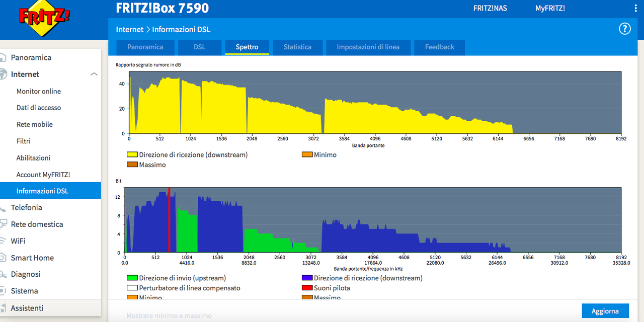Image resolution: width=644 pixels, height=322 pixels.
Task: Open the help question mark icon
Action: click(x=624, y=29)
